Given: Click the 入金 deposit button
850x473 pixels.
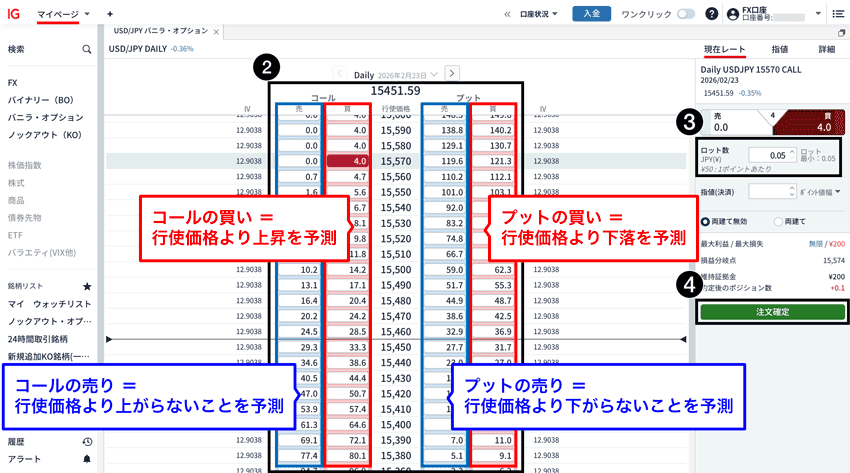Looking at the screenshot, I should point(591,14).
